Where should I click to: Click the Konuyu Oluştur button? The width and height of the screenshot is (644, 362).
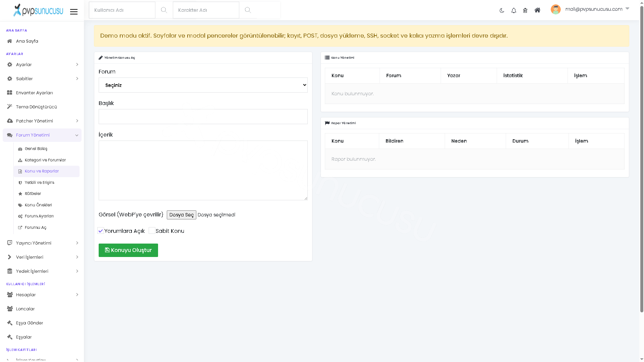pos(128,250)
